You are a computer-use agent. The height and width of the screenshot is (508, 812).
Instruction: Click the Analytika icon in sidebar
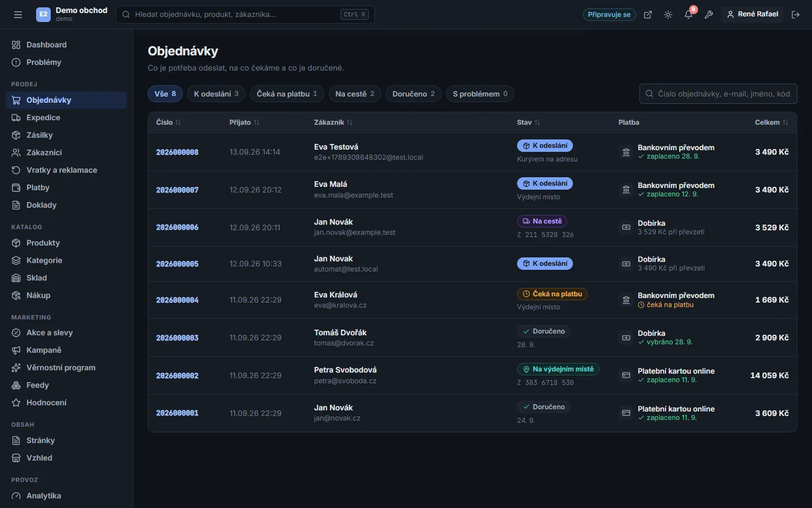16,496
